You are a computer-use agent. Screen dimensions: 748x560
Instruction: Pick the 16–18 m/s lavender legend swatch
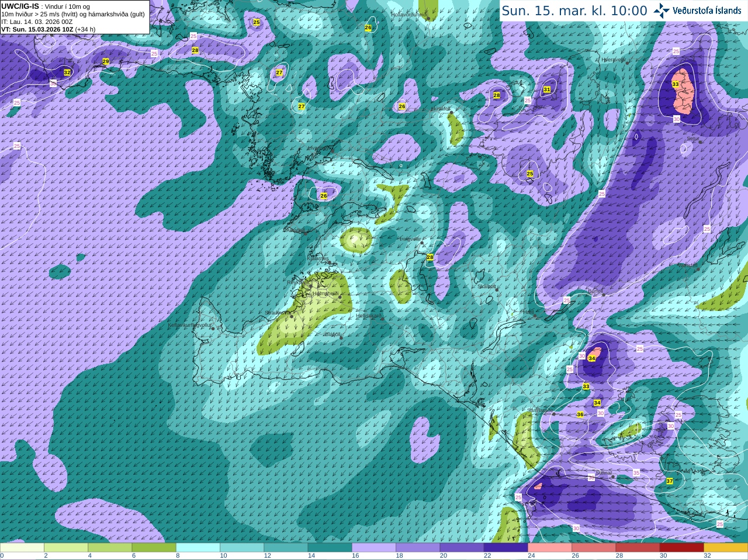click(x=374, y=548)
